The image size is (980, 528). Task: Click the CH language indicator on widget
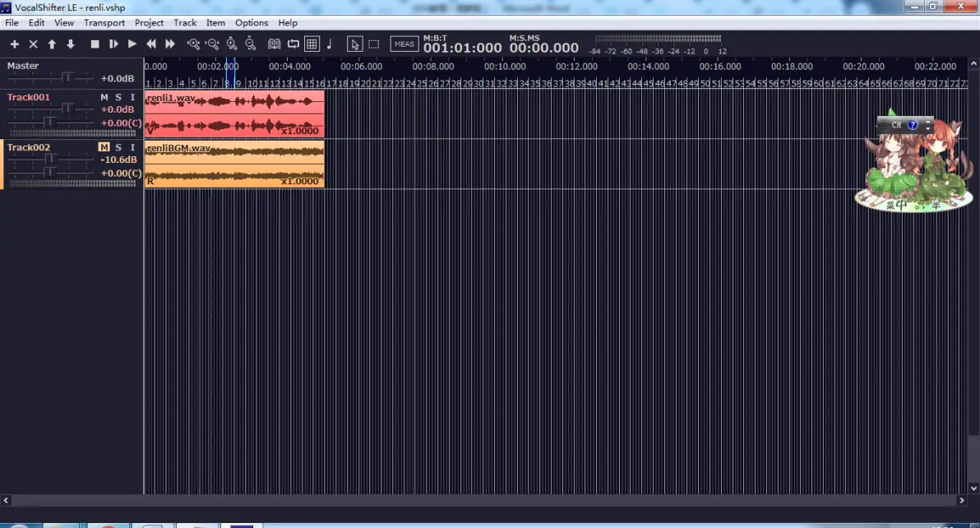tap(896, 125)
